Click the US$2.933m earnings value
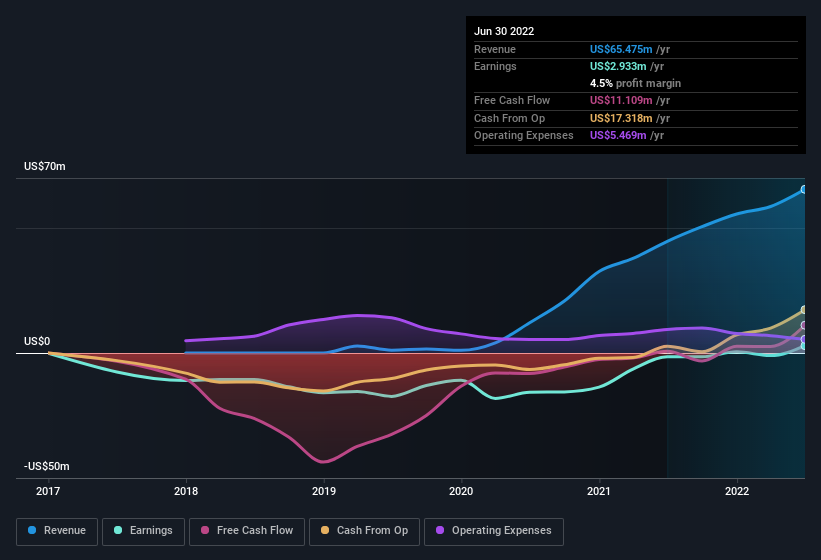Image resolution: width=821 pixels, height=560 pixels. click(618, 66)
